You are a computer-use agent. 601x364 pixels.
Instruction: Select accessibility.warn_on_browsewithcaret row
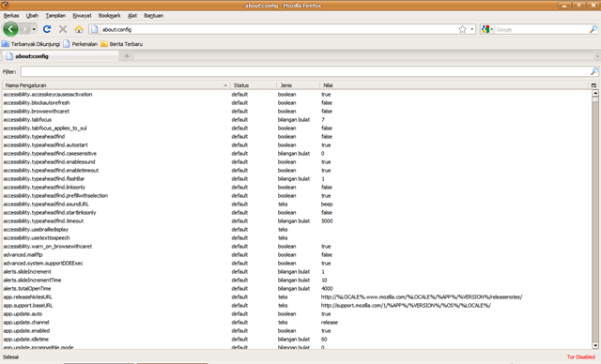(297, 246)
